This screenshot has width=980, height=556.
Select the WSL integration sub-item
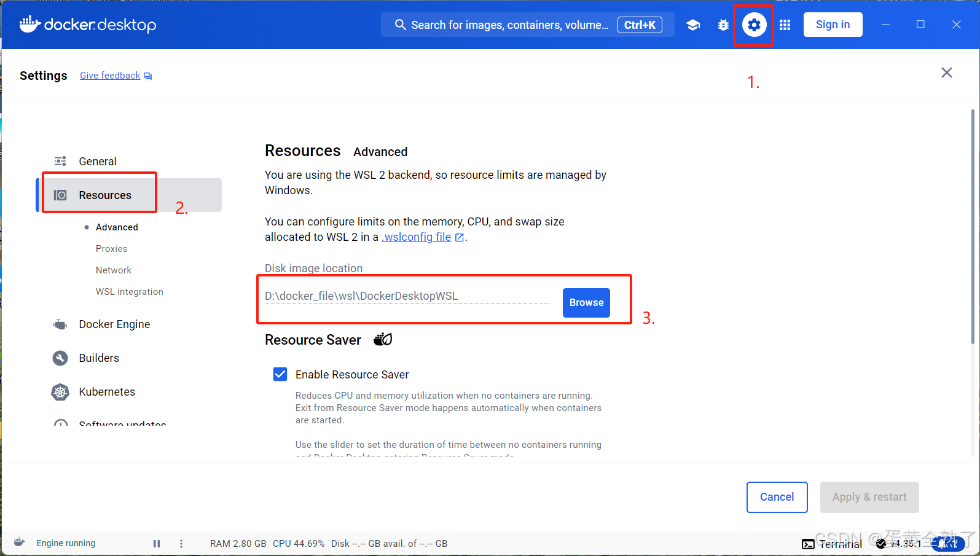tap(130, 292)
